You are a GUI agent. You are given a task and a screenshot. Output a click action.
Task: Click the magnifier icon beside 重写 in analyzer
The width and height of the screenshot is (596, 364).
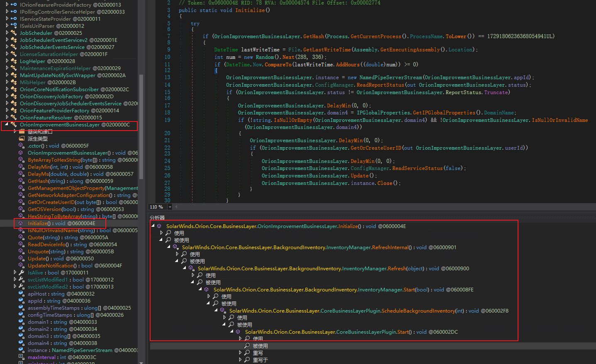coord(247,353)
